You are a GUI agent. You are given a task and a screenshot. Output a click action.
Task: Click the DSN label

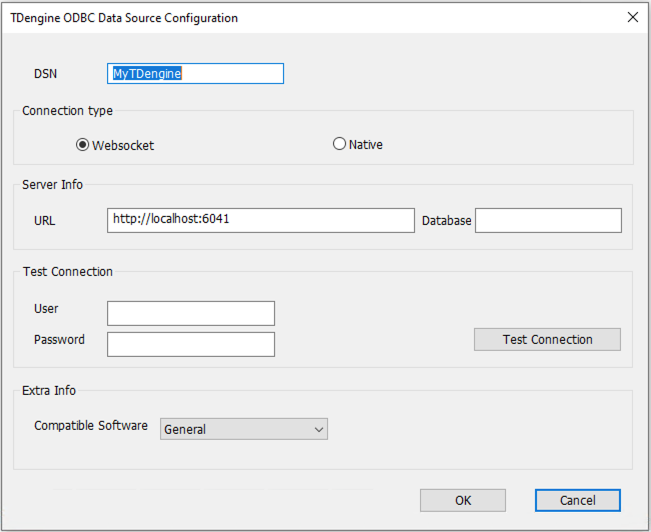(x=46, y=73)
